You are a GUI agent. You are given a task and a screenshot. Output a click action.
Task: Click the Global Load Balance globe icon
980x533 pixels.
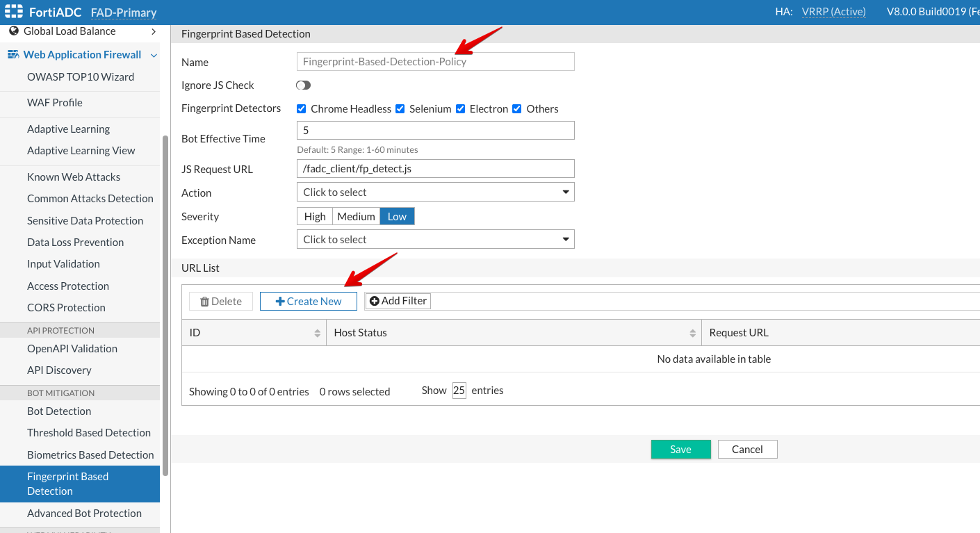(x=14, y=31)
